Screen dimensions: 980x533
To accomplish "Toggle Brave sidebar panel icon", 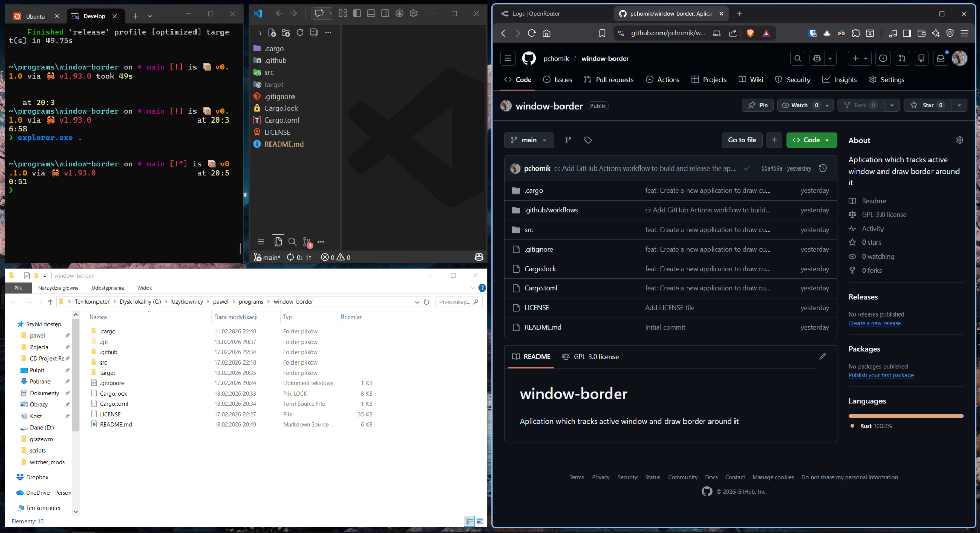I will (907, 33).
